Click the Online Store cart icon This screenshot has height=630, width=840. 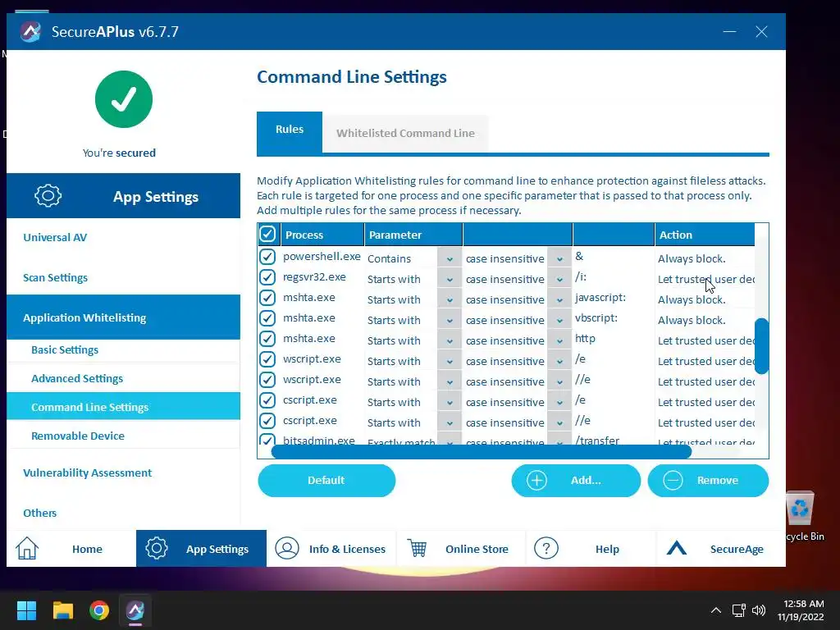tap(417, 549)
